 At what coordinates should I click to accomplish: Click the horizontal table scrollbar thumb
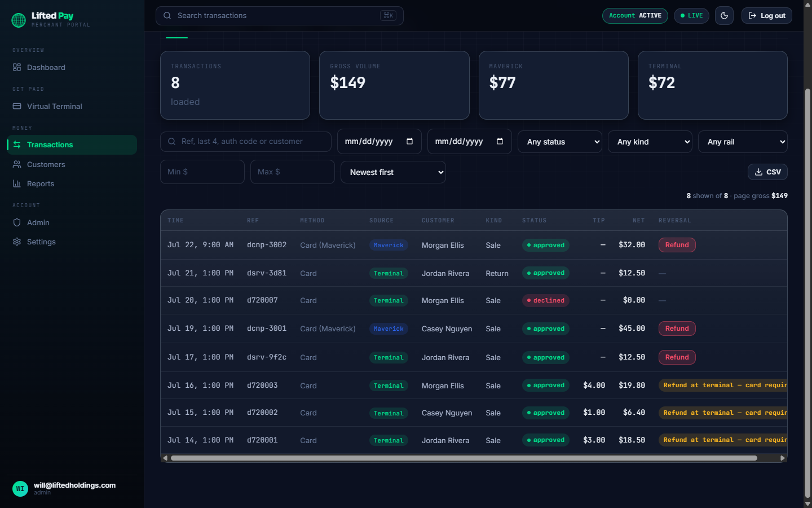tap(464, 458)
